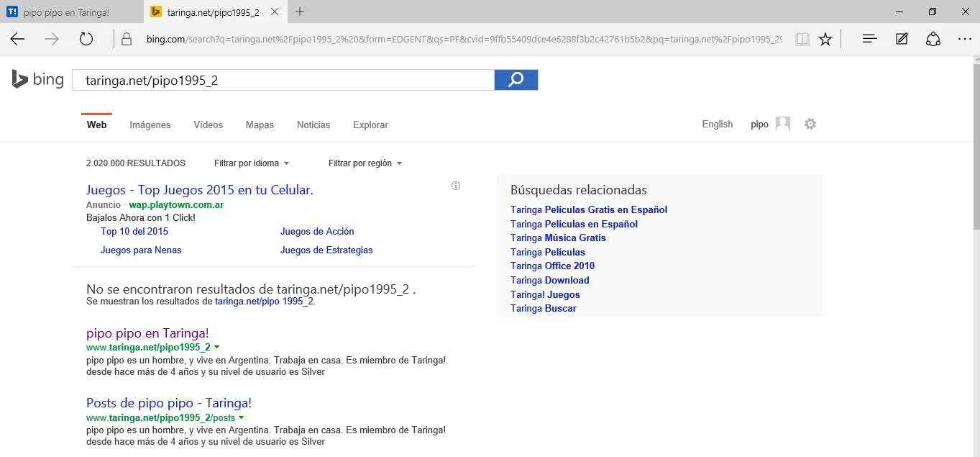
Task: Click suggested taringa.net/pipo 1995_2 link
Action: tap(265, 302)
